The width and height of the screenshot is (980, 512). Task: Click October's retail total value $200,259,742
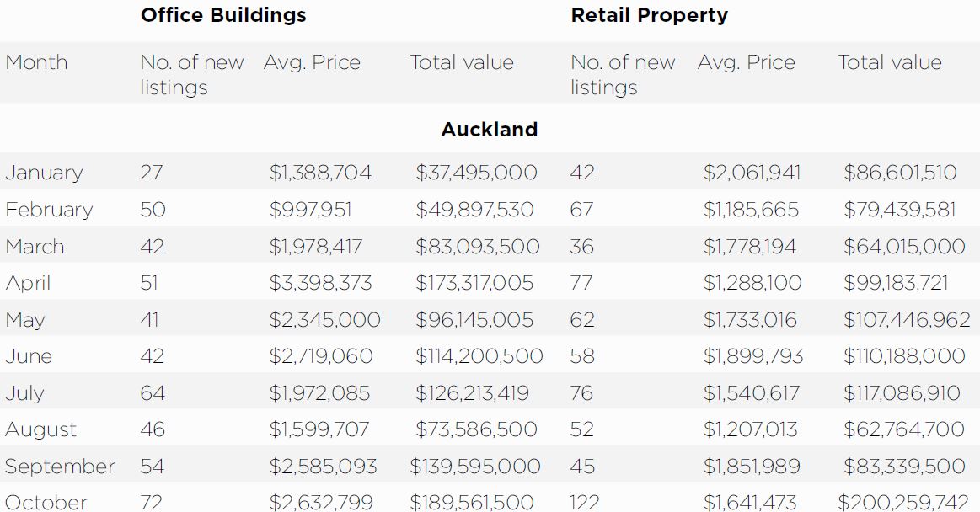point(904,503)
